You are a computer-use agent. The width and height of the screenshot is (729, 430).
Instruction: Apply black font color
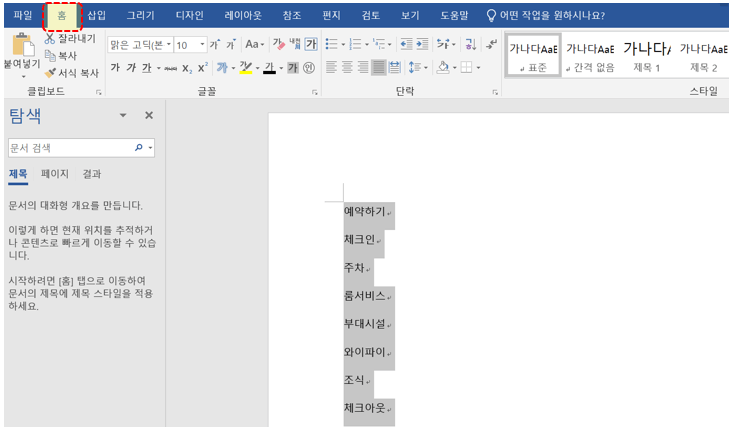click(269, 68)
